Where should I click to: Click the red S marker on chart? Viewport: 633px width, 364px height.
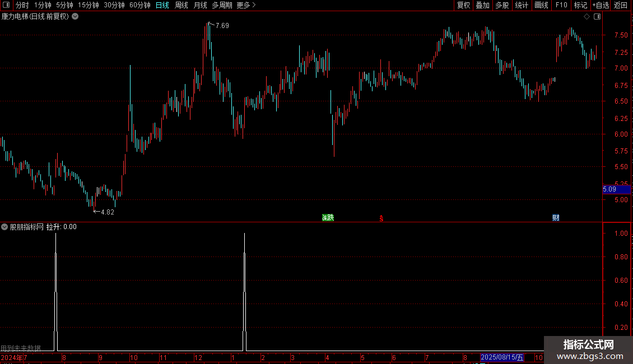(381, 218)
